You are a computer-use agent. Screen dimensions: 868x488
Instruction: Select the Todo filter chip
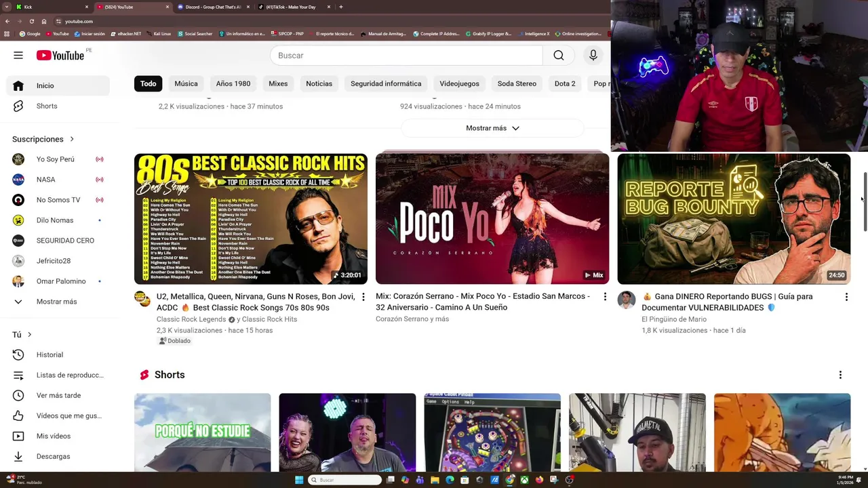click(x=149, y=83)
